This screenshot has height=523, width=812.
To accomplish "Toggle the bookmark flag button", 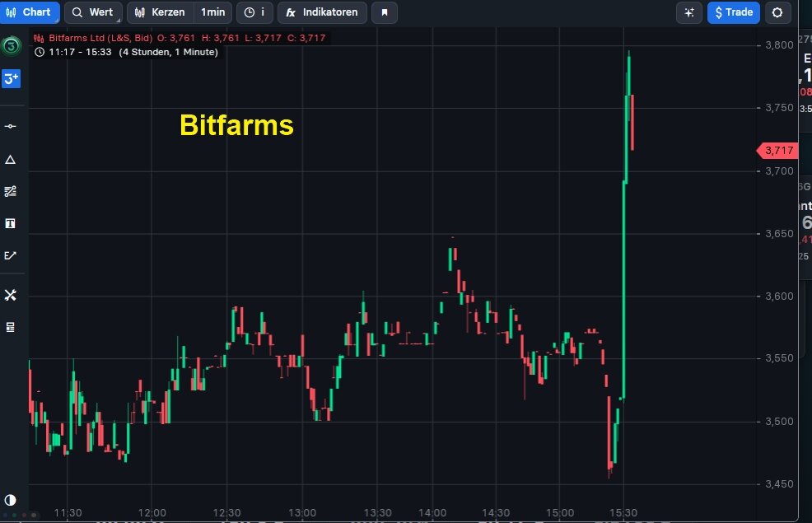I will (x=384, y=12).
